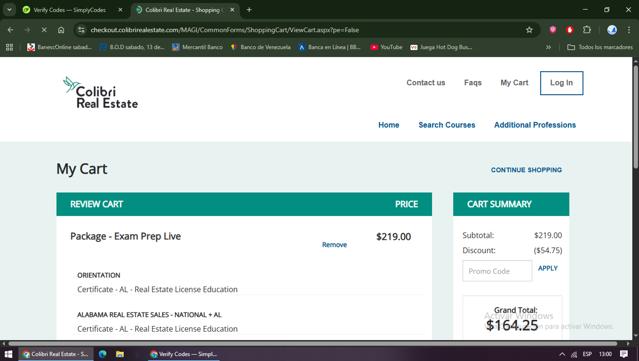Image resolution: width=639 pixels, height=361 pixels.
Task: Show hidden system tray icons
Action: pos(562,354)
